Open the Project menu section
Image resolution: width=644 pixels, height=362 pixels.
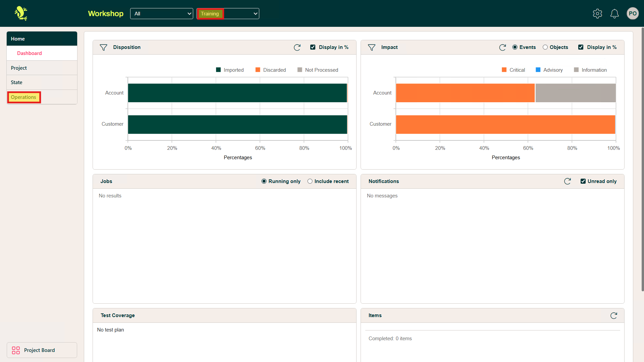[x=19, y=68]
